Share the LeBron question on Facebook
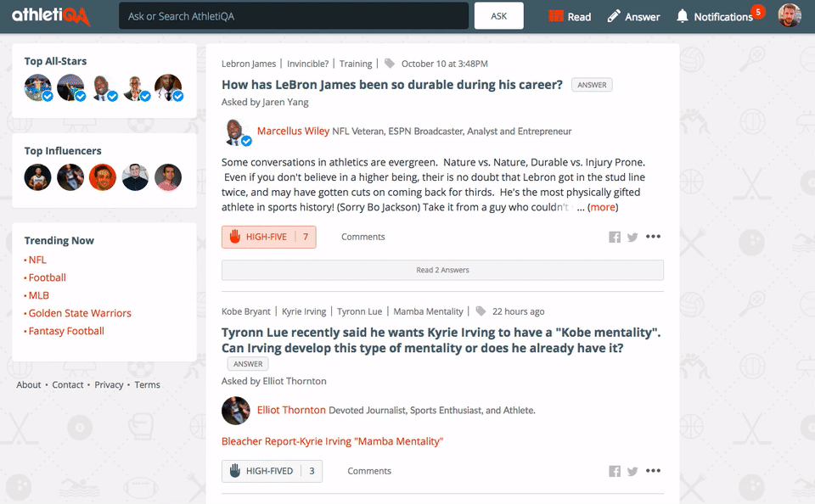This screenshot has height=504, width=815. [615, 237]
